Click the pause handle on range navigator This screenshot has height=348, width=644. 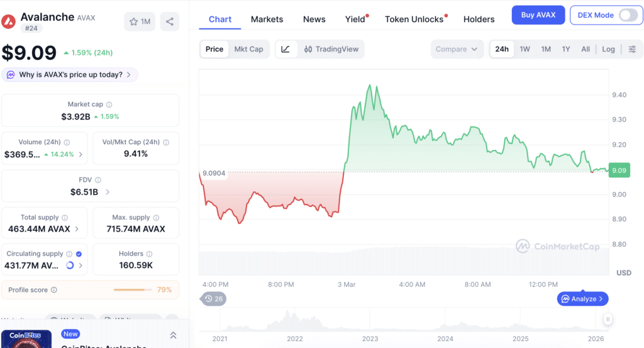click(x=608, y=319)
